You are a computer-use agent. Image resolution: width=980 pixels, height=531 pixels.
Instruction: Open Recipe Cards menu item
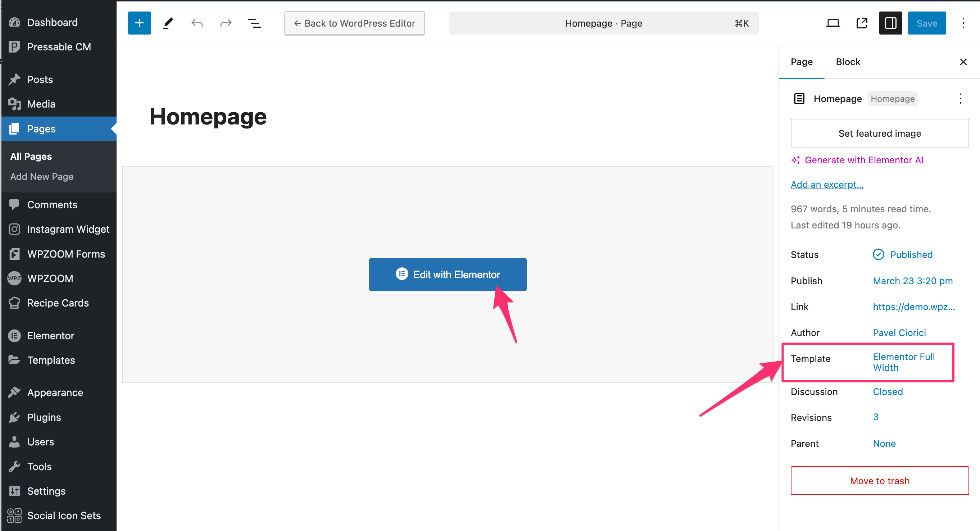pos(59,303)
